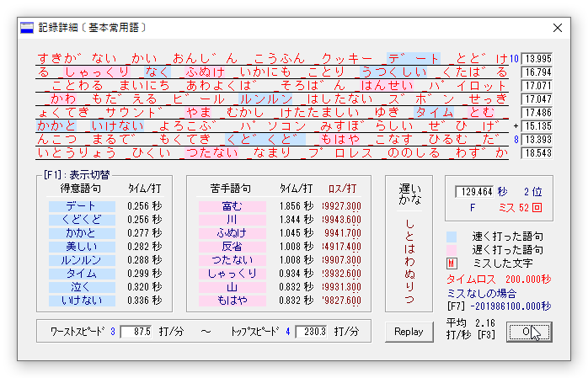Click the [F1] : 表示切替 label
The image size is (588, 378).
pyautogui.click(x=77, y=175)
